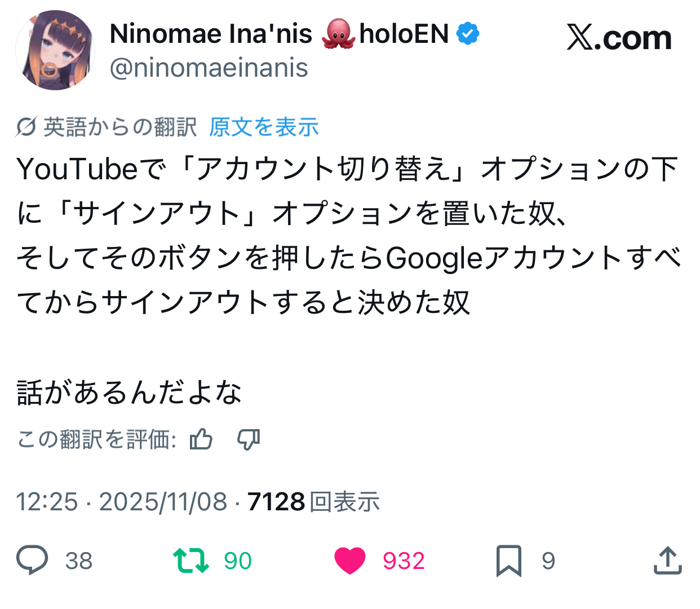Open Ninomae Ina'nis profile avatar
The image size is (700, 609).
pos(55,50)
